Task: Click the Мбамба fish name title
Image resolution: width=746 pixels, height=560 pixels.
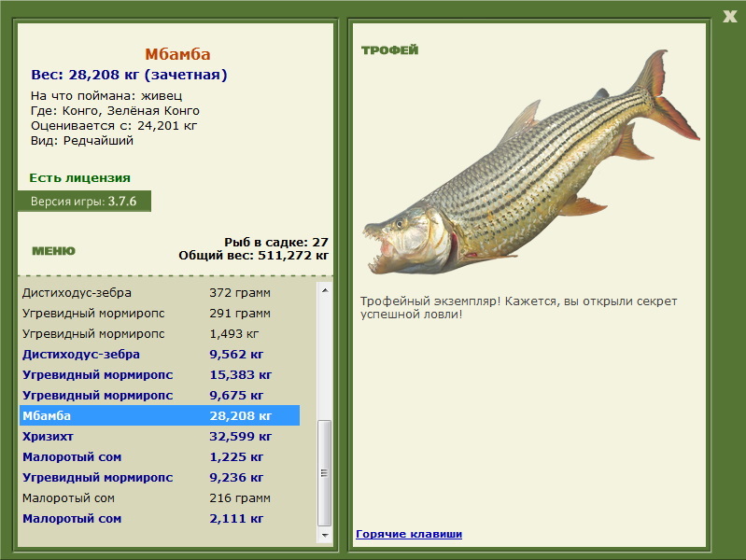Action: tap(177, 54)
